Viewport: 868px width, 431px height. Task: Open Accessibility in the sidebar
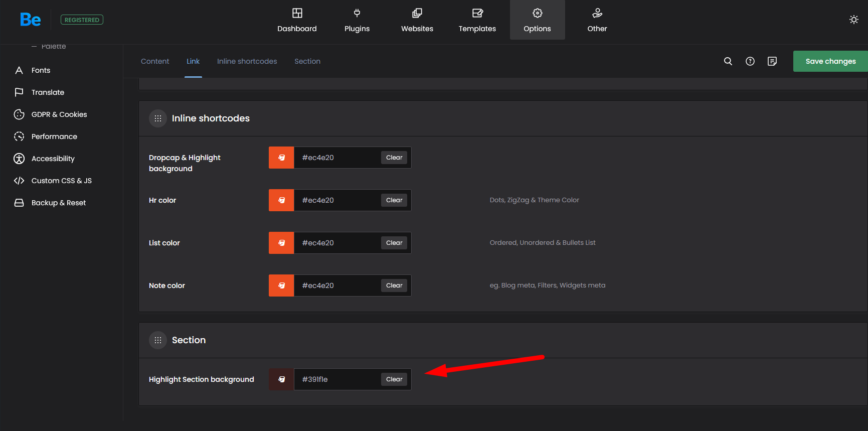(53, 159)
